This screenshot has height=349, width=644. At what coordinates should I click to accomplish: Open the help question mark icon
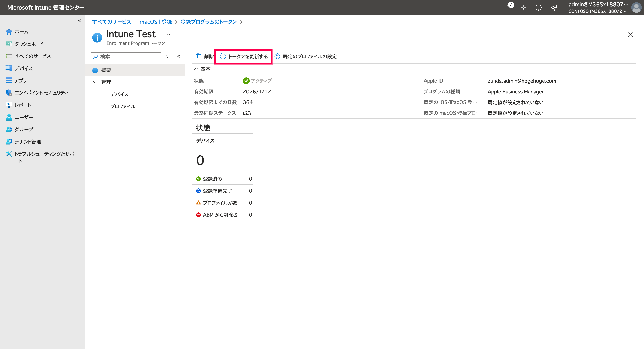pos(539,8)
